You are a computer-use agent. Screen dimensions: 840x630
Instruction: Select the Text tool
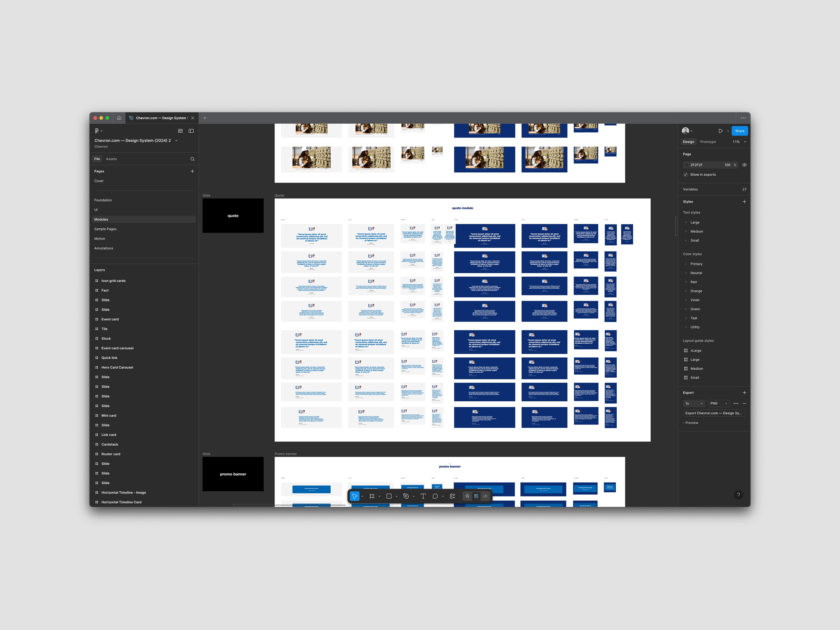(x=423, y=496)
